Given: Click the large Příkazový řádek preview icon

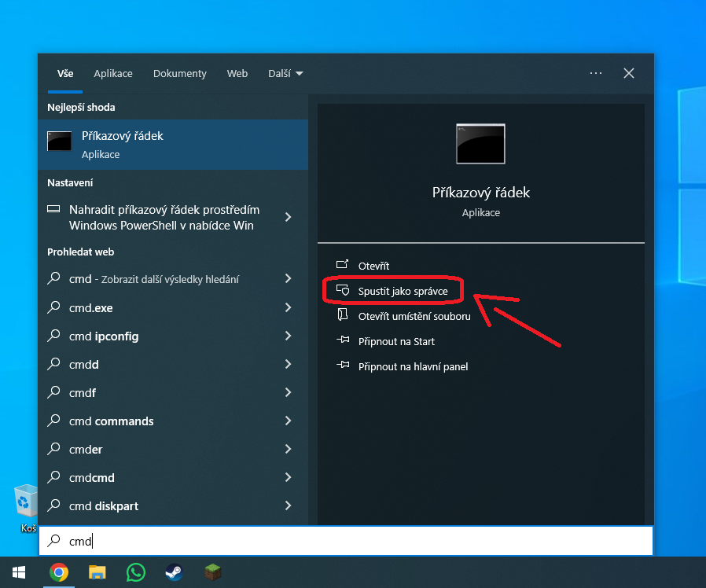Looking at the screenshot, I should pyautogui.click(x=480, y=144).
